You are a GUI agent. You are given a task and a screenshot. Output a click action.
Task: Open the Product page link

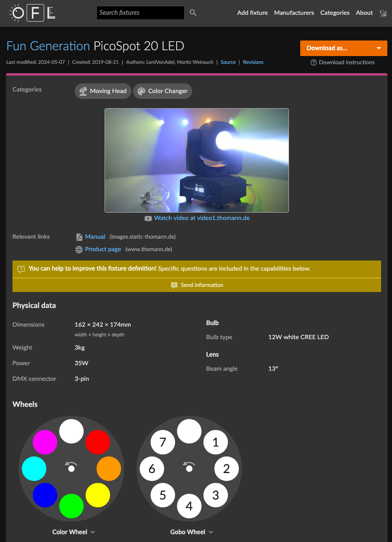[x=103, y=249]
